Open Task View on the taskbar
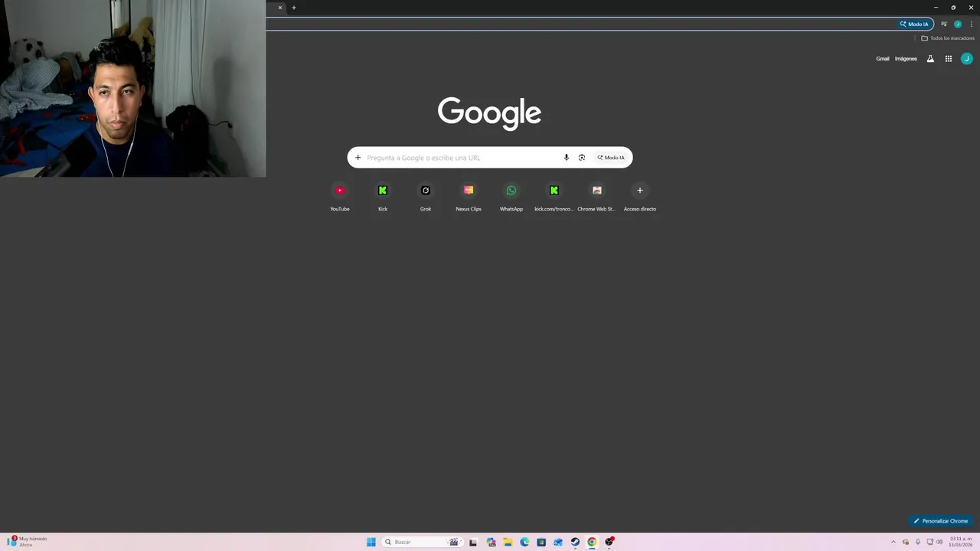Image resolution: width=980 pixels, height=551 pixels. (x=473, y=542)
